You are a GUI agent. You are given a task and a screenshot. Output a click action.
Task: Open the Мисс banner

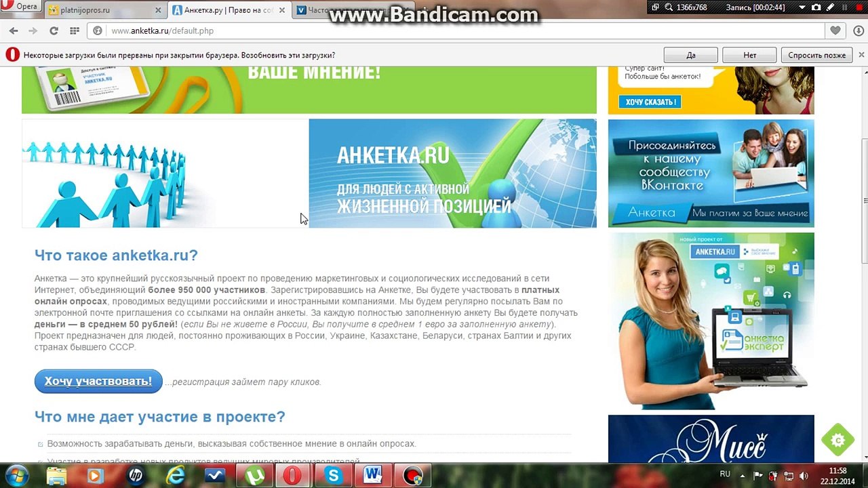[x=711, y=439]
